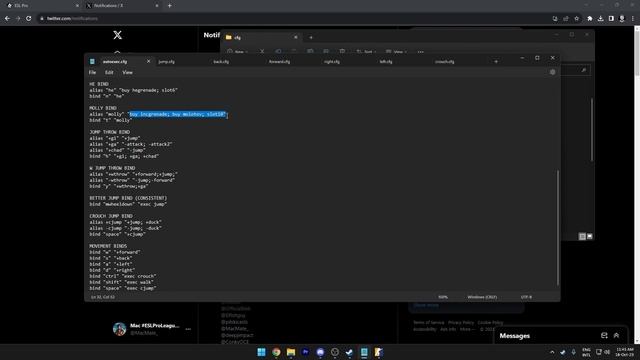
Task: Open Chrome downloads icon
Action: 600,18
